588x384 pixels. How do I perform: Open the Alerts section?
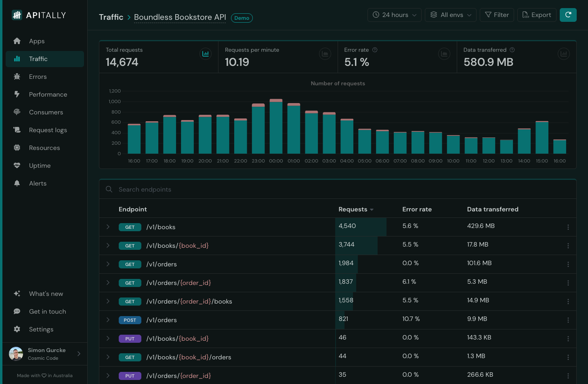click(x=38, y=183)
